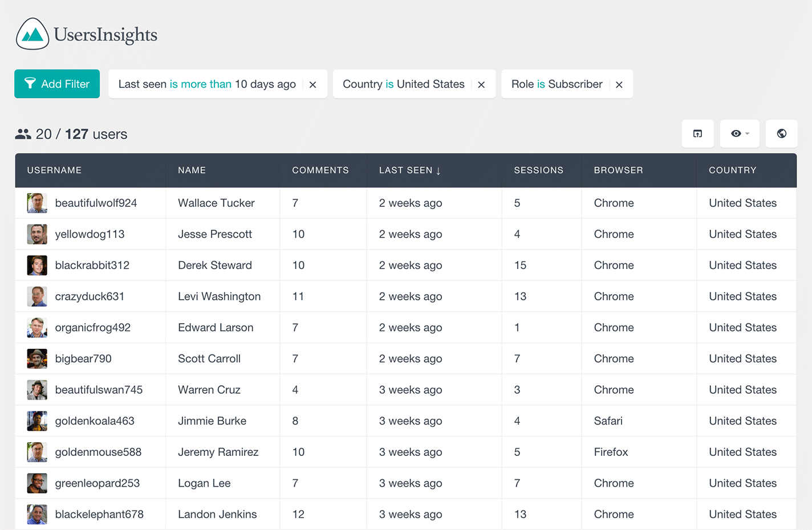The height and width of the screenshot is (530, 812).
Task: Click bigbear790 avatar
Action: click(x=37, y=358)
